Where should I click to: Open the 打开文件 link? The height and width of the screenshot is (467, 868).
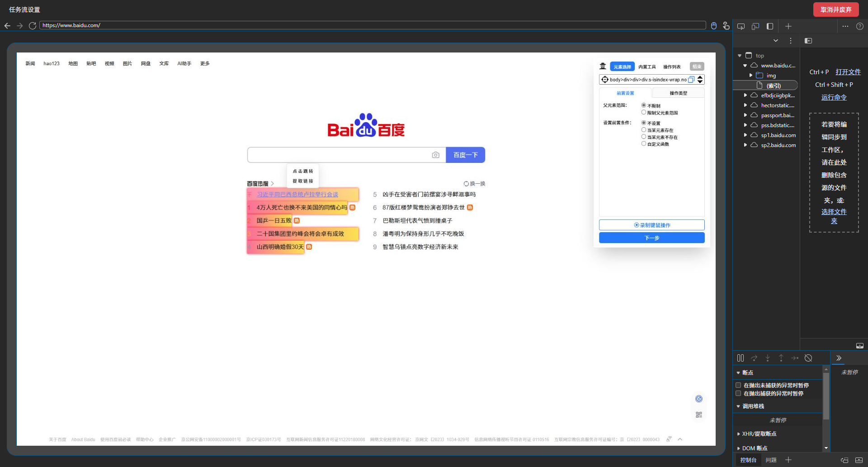pos(848,72)
